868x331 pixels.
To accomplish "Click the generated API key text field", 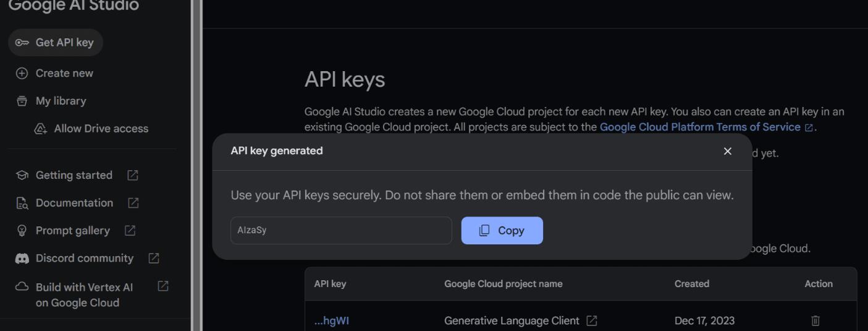I will (x=341, y=230).
